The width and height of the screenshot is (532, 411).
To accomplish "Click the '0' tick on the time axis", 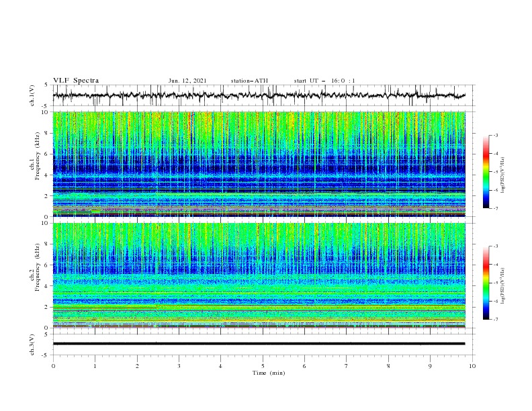I will (53, 366).
